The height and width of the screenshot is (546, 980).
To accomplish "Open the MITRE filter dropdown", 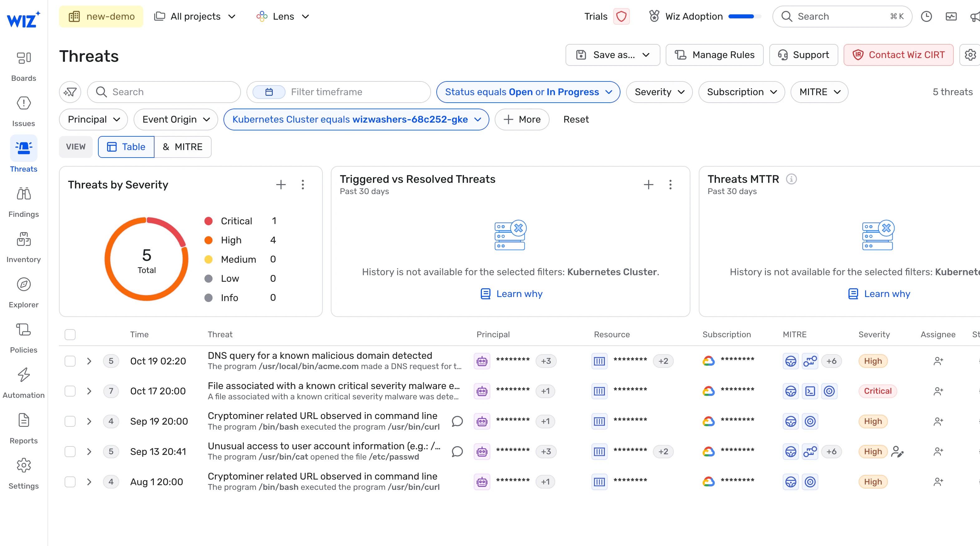I will coord(819,92).
